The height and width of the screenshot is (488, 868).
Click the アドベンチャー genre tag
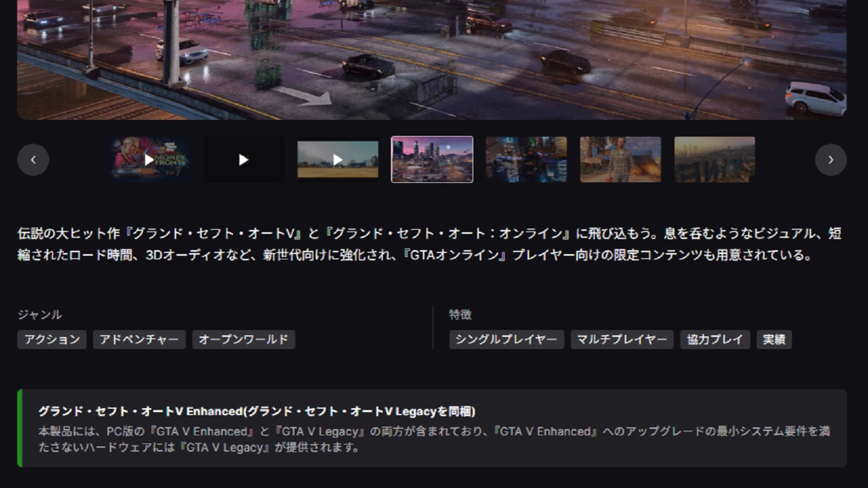click(x=139, y=339)
